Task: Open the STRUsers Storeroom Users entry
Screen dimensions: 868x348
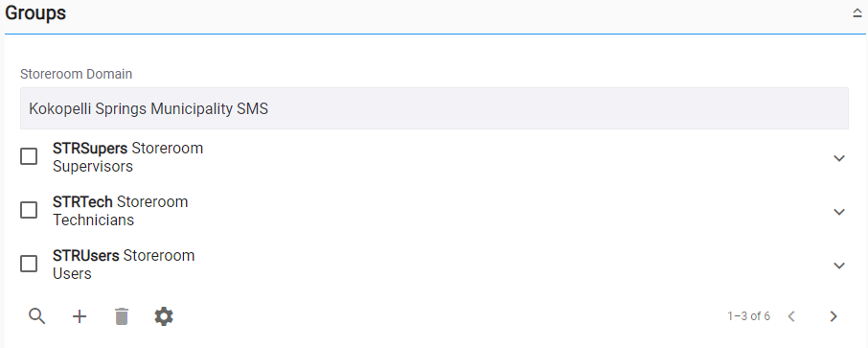Action: point(124,265)
